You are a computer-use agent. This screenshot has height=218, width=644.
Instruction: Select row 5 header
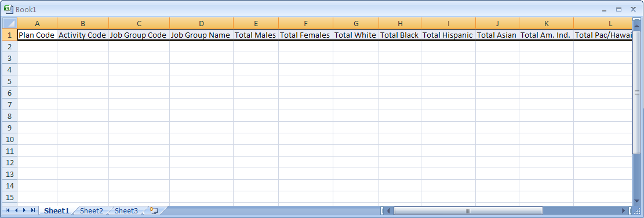(9, 81)
